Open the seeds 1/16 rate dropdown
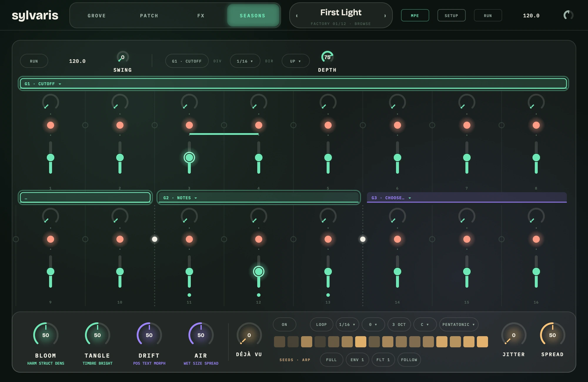Viewport: 588px width, 382px height. 347,324
